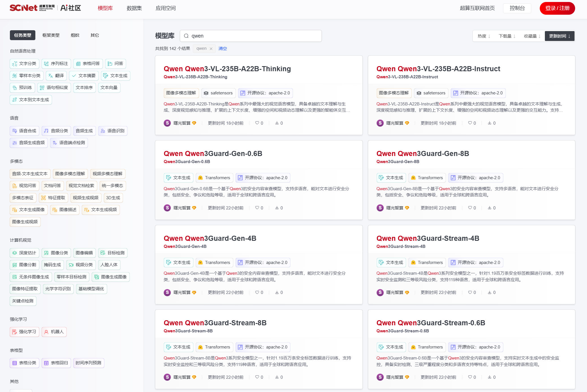
Task: Filter by 翻译 task
Action: (x=56, y=76)
